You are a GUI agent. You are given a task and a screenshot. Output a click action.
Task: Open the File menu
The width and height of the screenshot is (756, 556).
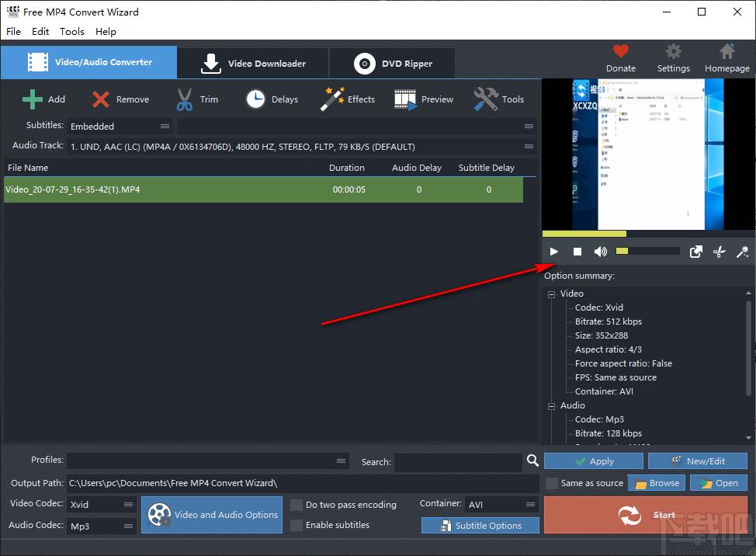click(13, 31)
